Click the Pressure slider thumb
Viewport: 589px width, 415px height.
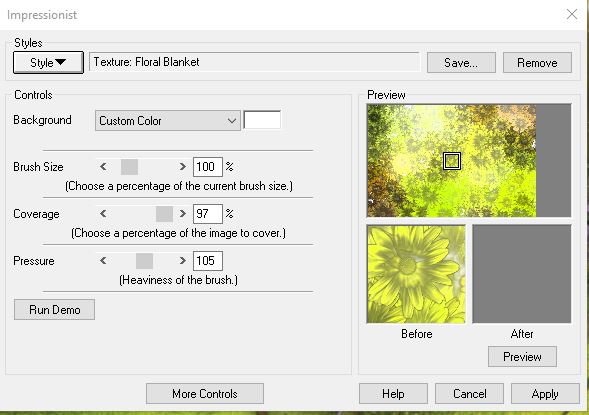pyautogui.click(x=144, y=261)
